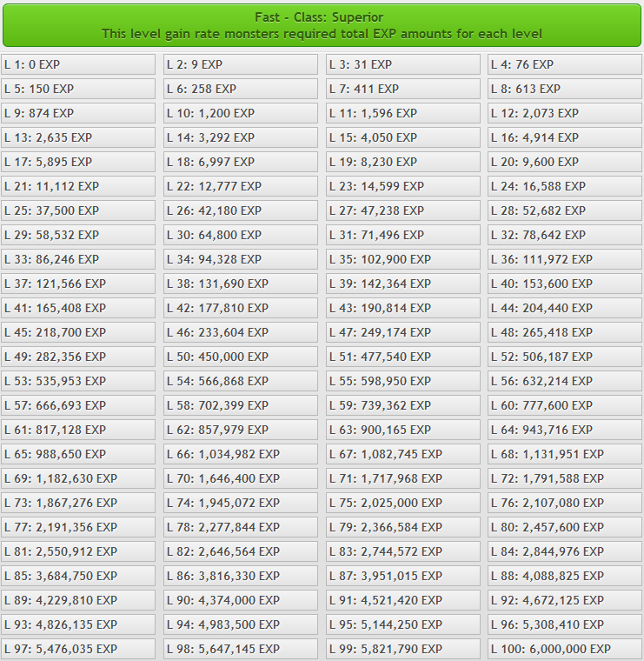Viewport: 644px width, 661px height.
Task: Select the 'L 20: 9,600 EXP' cell
Action: [565, 162]
